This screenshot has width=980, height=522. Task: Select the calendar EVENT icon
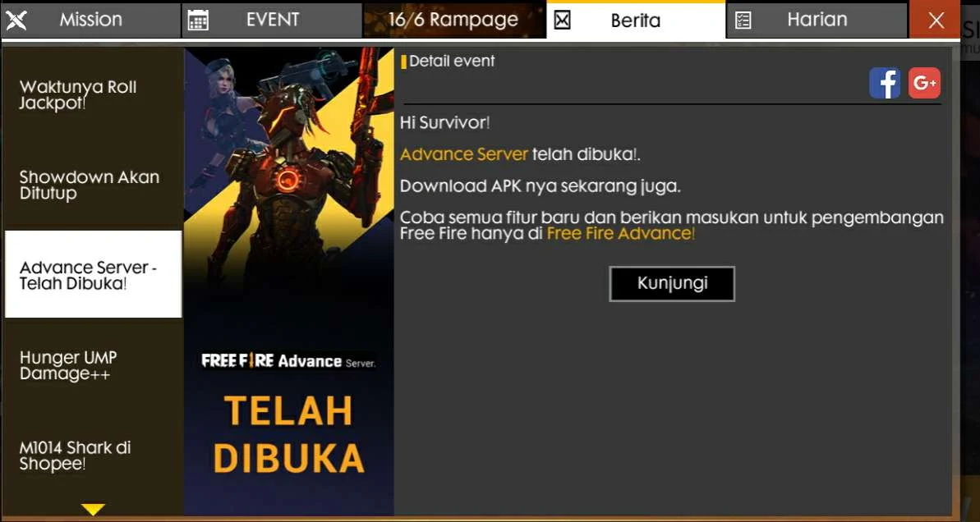pos(198,21)
